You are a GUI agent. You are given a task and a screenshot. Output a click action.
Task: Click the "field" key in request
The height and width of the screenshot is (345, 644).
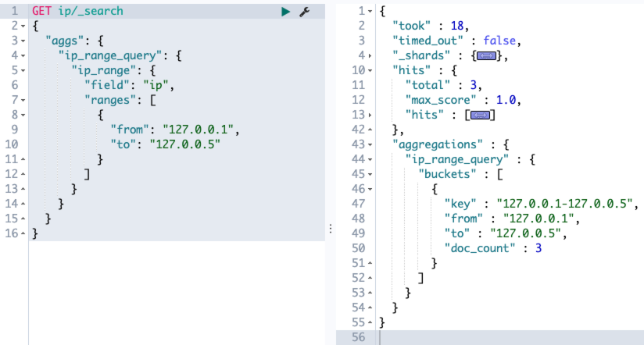107,85
